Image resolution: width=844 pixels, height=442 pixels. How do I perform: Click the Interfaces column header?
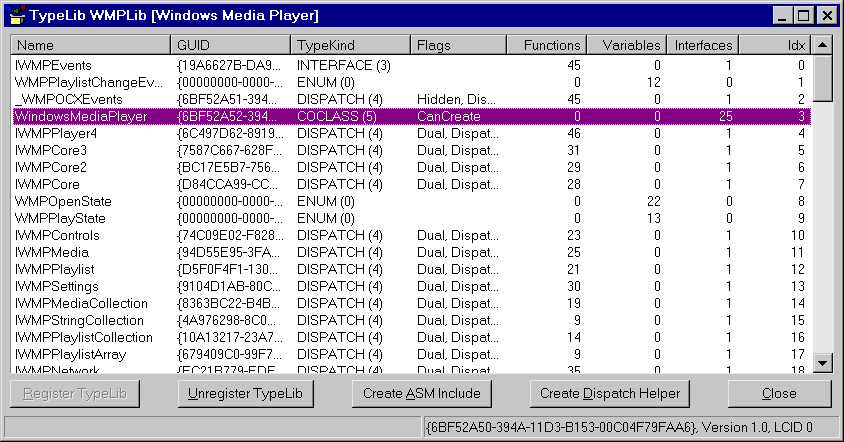coord(702,45)
